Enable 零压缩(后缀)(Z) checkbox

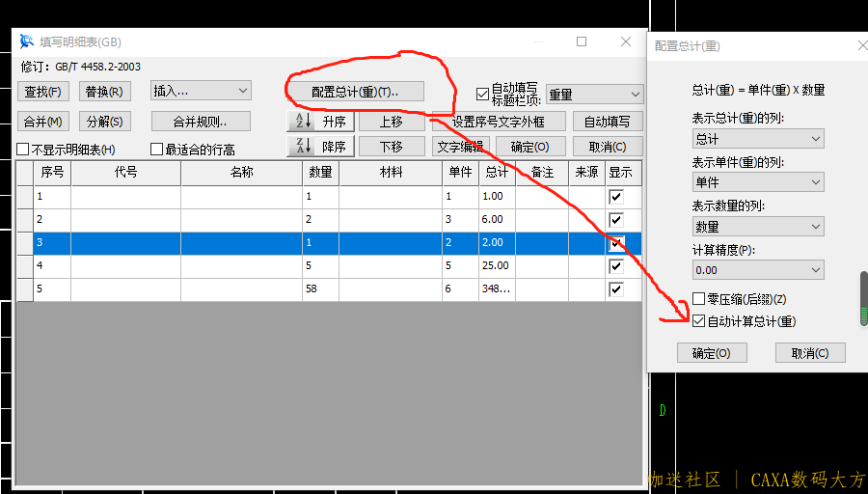click(699, 300)
